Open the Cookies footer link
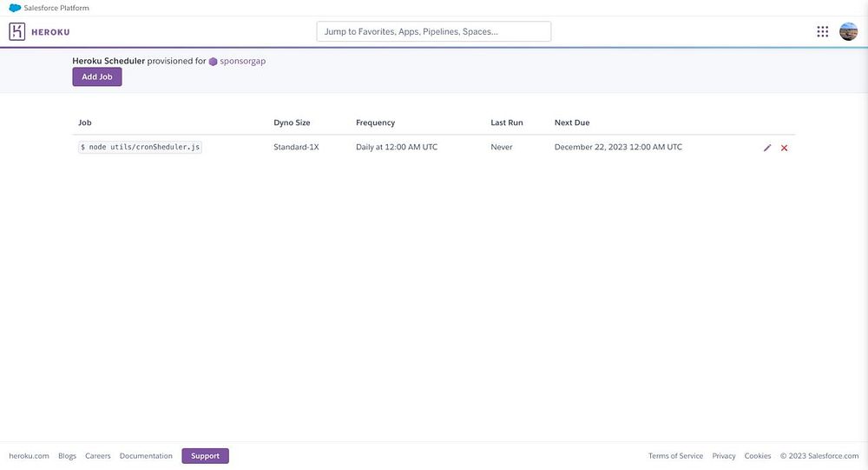 757,455
